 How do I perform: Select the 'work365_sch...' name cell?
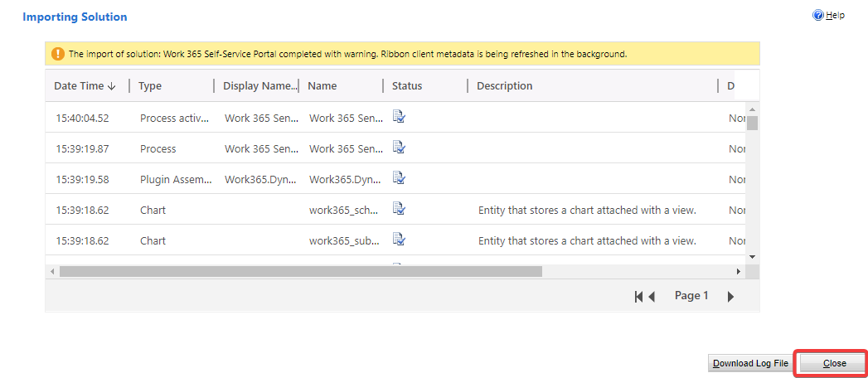pos(344,211)
